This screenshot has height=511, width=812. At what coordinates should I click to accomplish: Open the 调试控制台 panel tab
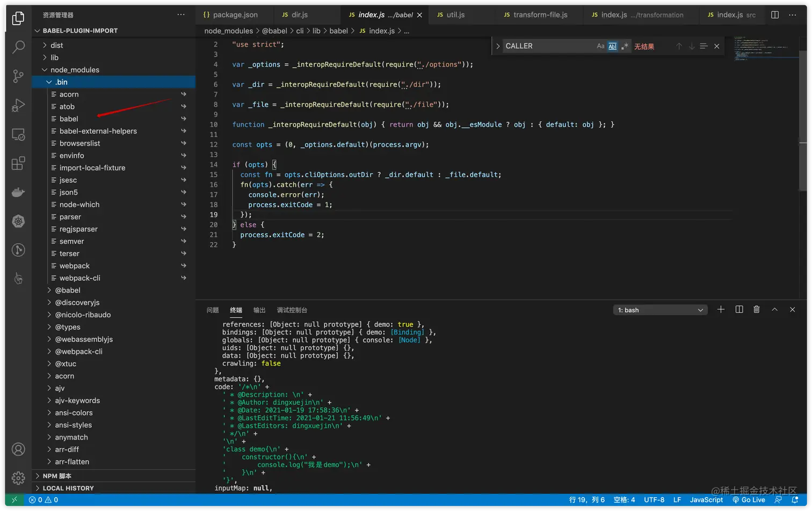292,310
